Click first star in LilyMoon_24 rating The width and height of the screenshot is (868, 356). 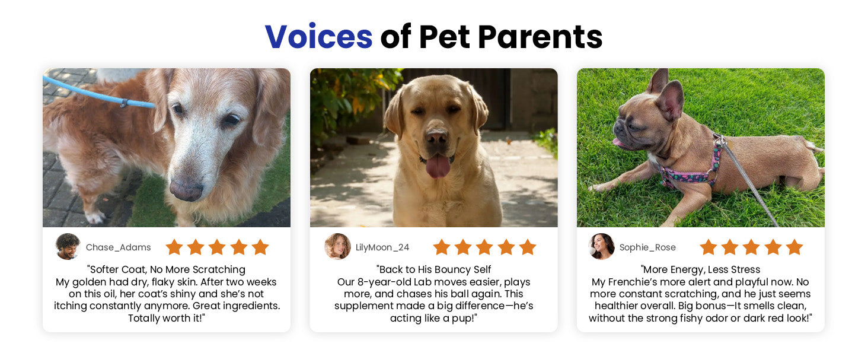pos(442,247)
